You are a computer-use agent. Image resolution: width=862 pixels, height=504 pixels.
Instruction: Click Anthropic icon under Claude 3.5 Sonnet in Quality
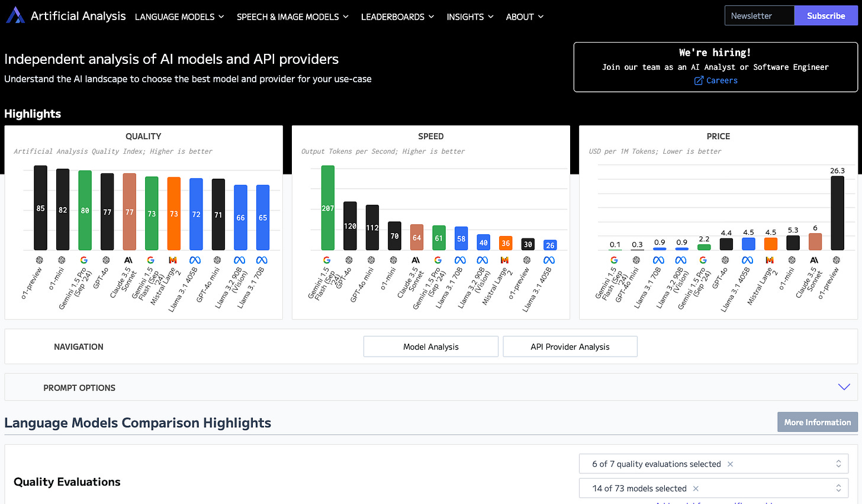click(x=128, y=260)
